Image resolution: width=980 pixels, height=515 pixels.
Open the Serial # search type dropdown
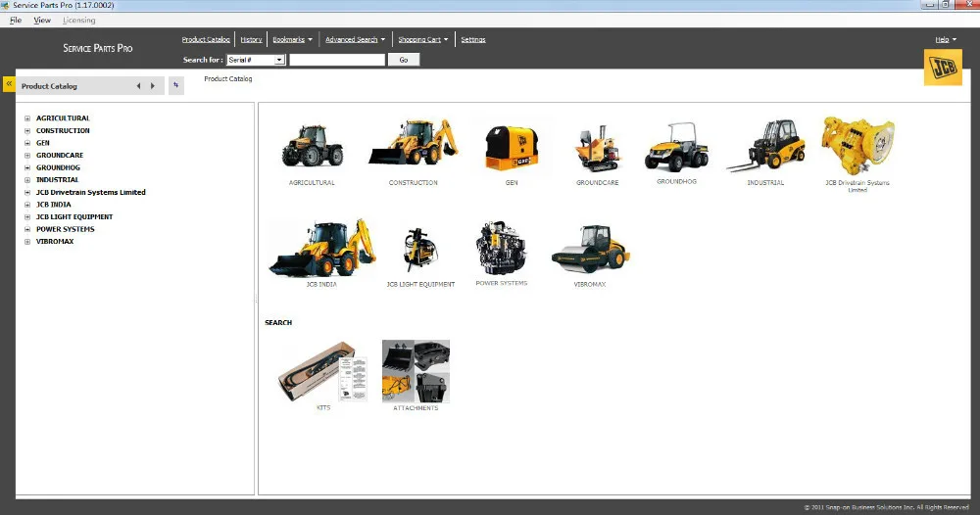click(x=279, y=60)
